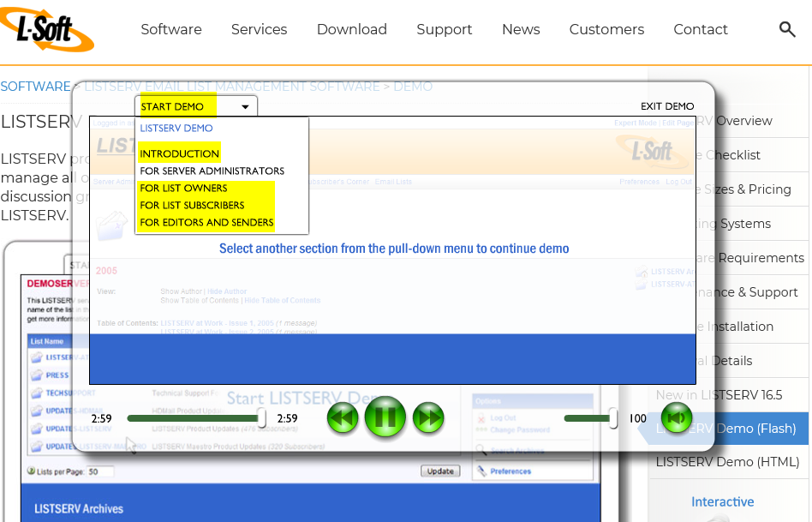Screen dimensions: 812x522
Task: Choose FOR LIST OWNERS section
Action: [183, 188]
